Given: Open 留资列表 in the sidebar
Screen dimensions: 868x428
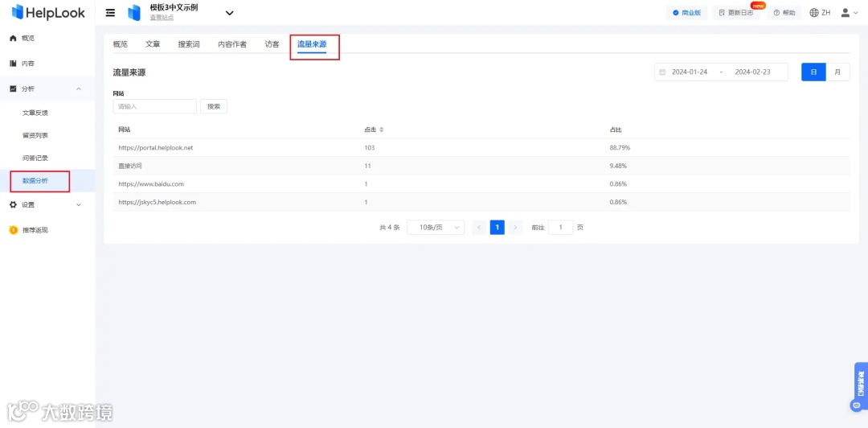Looking at the screenshot, I should coord(35,135).
